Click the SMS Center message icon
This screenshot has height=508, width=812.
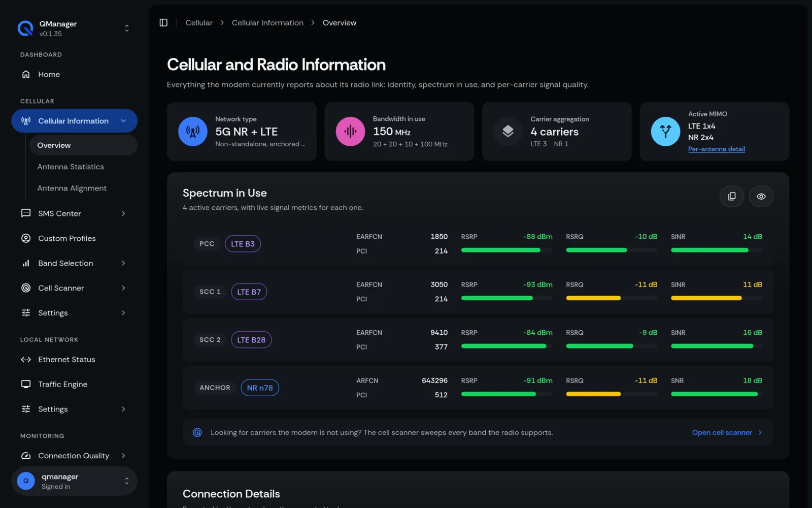26,213
